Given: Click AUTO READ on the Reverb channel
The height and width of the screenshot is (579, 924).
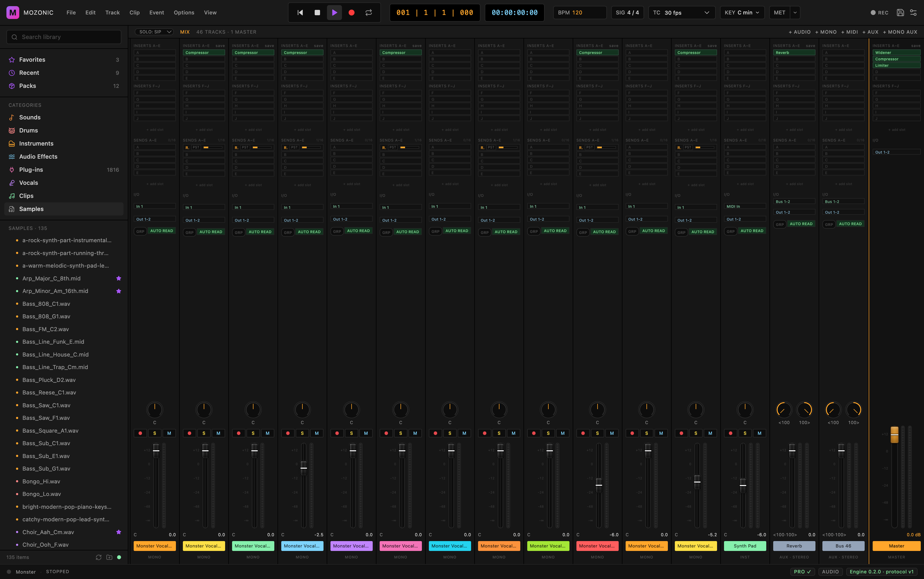Looking at the screenshot, I should click(801, 224).
